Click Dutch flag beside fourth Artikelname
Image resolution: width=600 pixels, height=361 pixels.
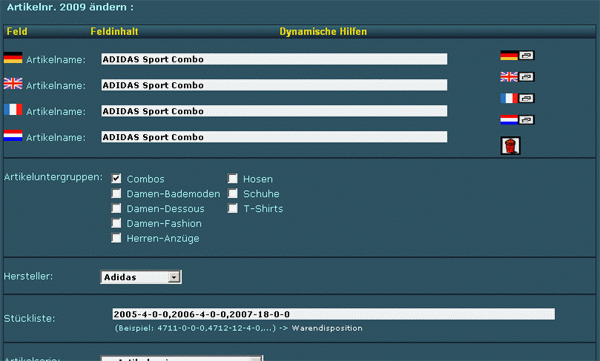pyautogui.click(x=13, y=136)
